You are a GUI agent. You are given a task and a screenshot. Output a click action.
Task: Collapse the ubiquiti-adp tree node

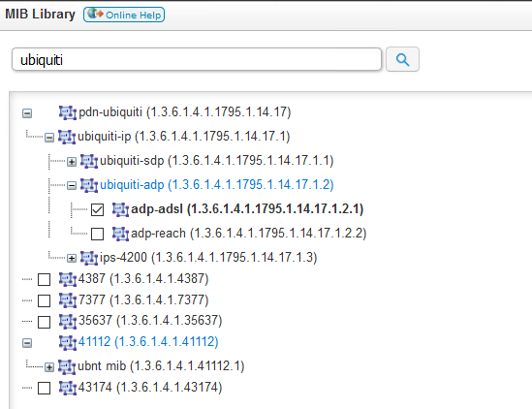coord(72,186)
